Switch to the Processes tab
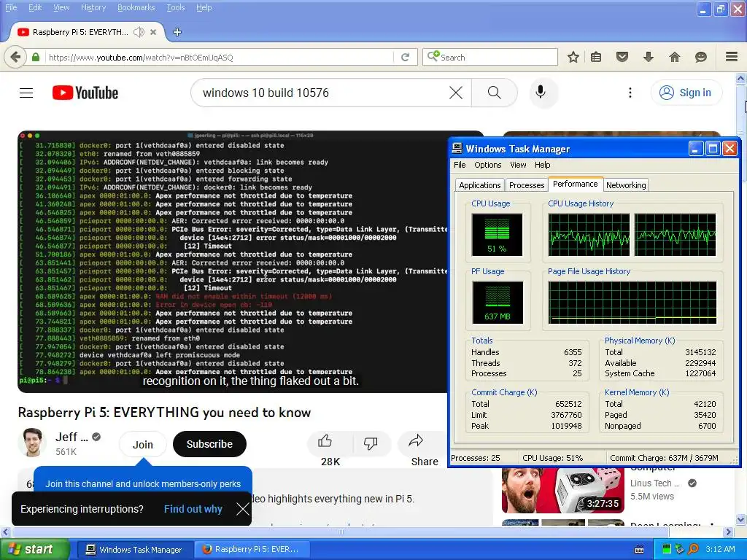 pos(527,185)
